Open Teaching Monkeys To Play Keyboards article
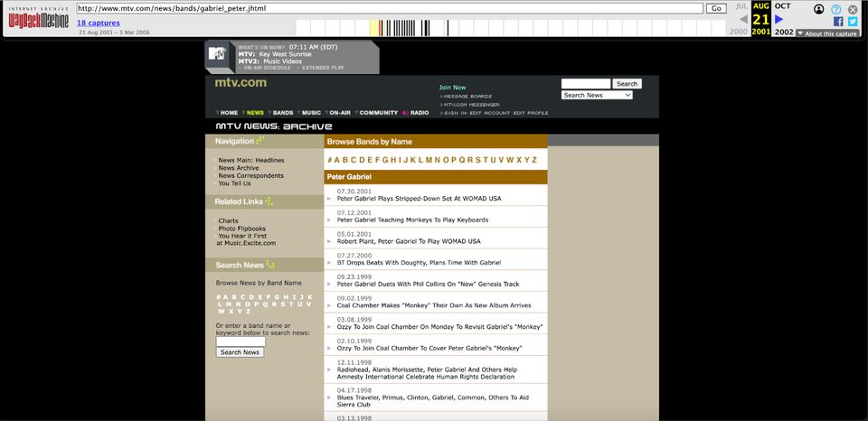Image resolution: width=868 pixels, height=421 pixels. (x=412, y=220)
